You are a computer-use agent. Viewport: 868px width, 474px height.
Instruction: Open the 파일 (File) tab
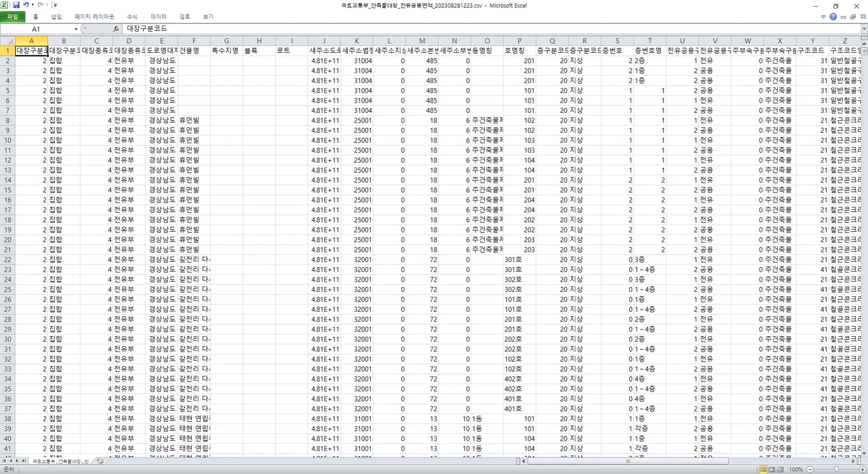[x=13, y=16]
